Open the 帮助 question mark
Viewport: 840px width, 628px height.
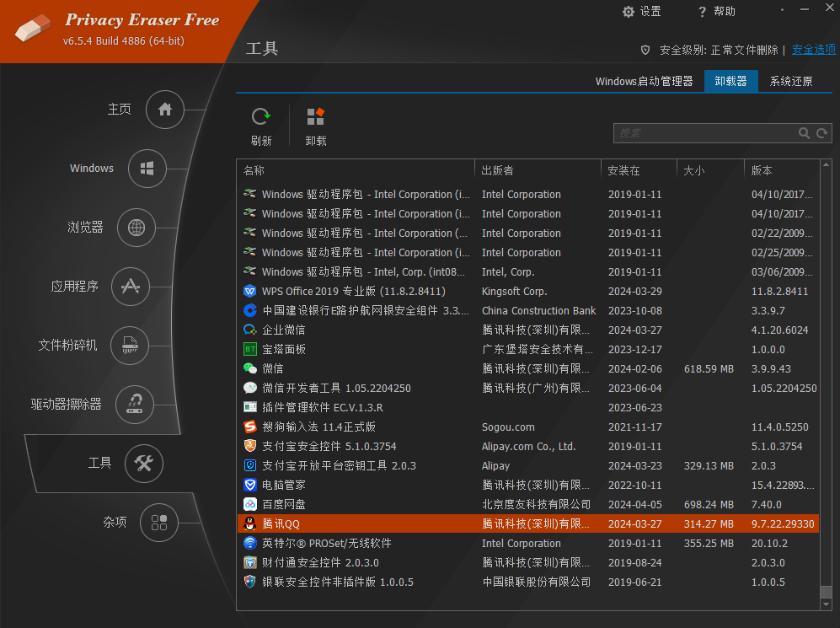703,12
